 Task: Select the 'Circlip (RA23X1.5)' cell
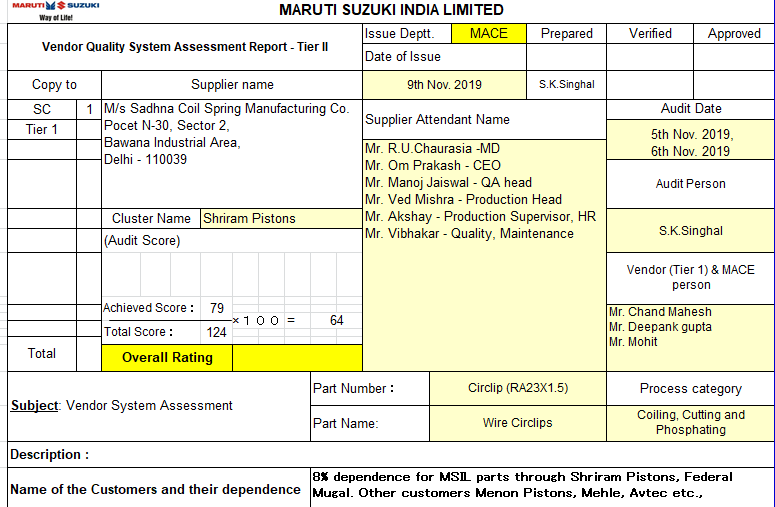pyautogui.click(x=518, y=388)
